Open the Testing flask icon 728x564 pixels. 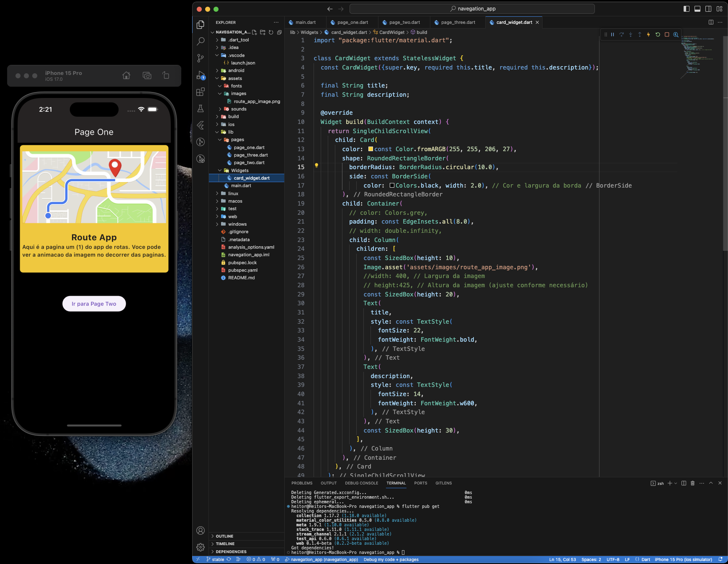[x=200, y=108]
